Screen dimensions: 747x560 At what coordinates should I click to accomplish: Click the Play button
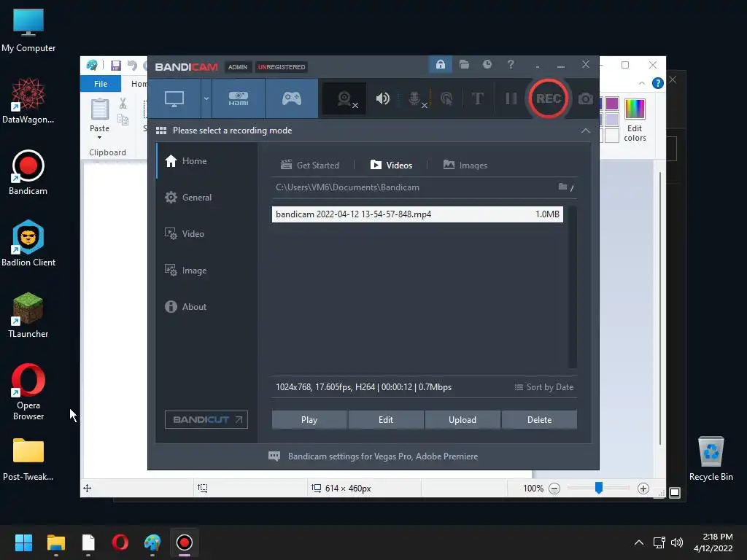tap(309, 420)
